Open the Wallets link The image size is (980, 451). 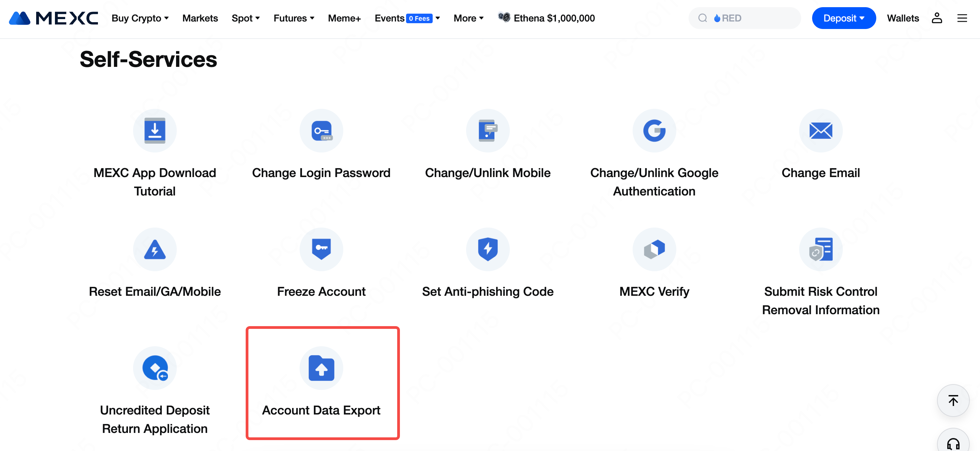click(x=903, y=18)
